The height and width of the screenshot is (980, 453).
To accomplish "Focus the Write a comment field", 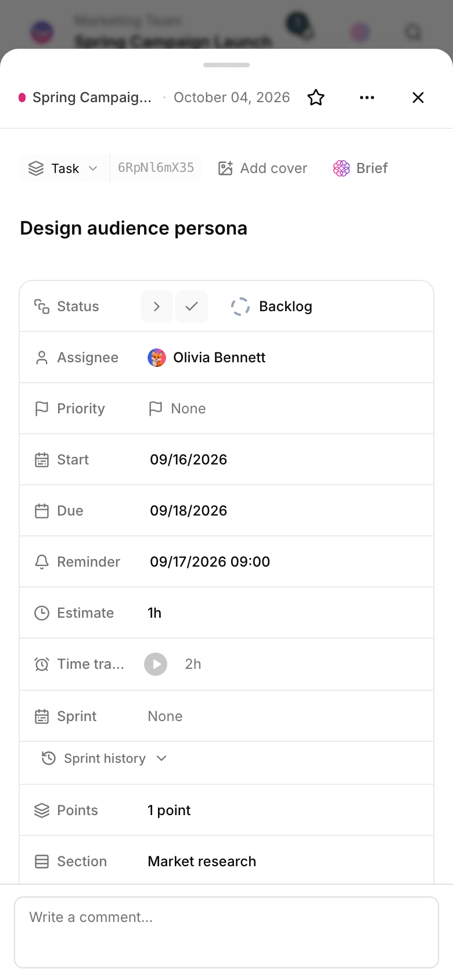I will pyautogui.click(x=227, y=932).
